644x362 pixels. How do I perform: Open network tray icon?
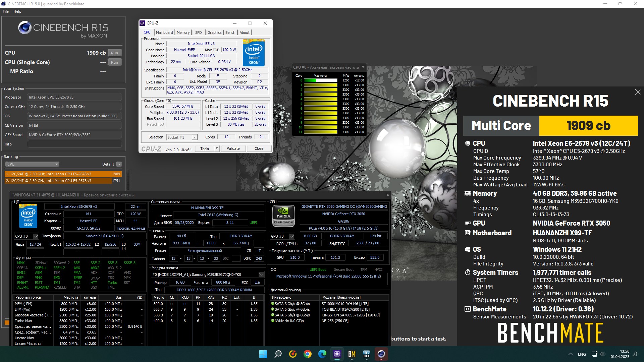594,354
